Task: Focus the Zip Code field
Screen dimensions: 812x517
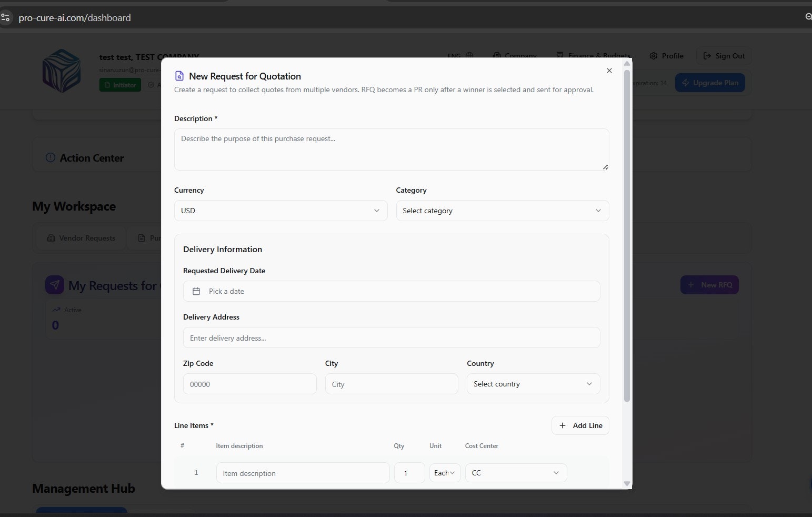Action: [x=249, y=384]
